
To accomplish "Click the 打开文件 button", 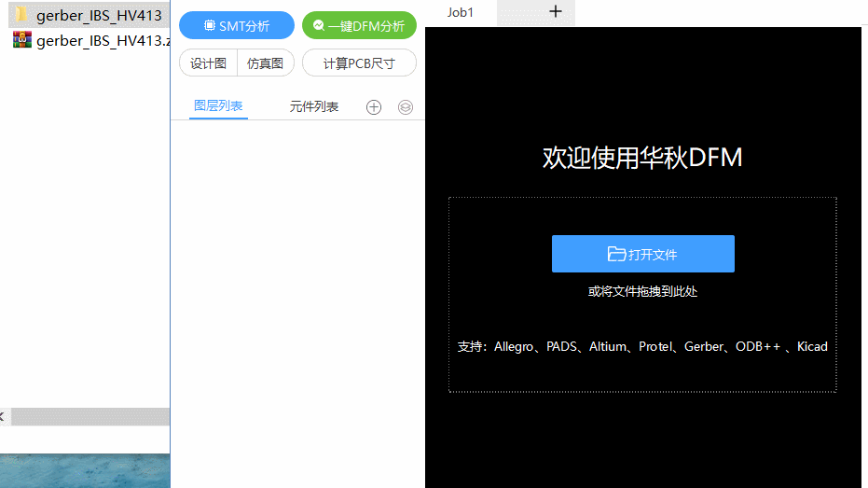I will pos(642,254).
